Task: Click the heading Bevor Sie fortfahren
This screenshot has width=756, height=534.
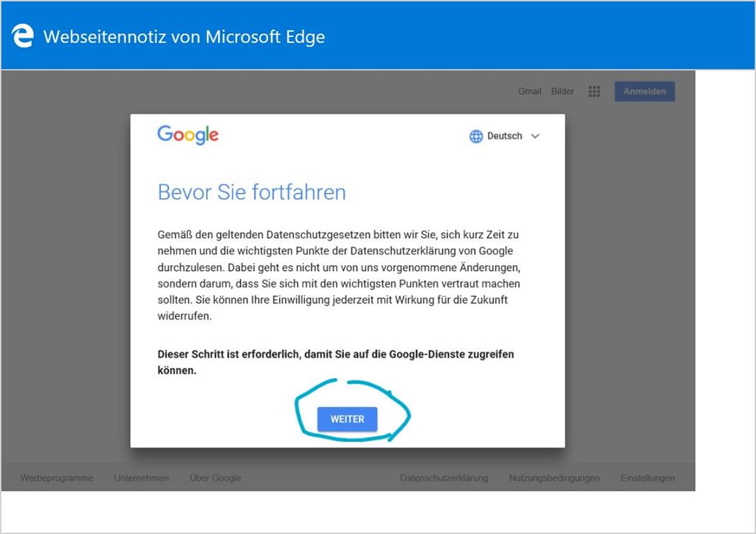Action: click(252, 192)
